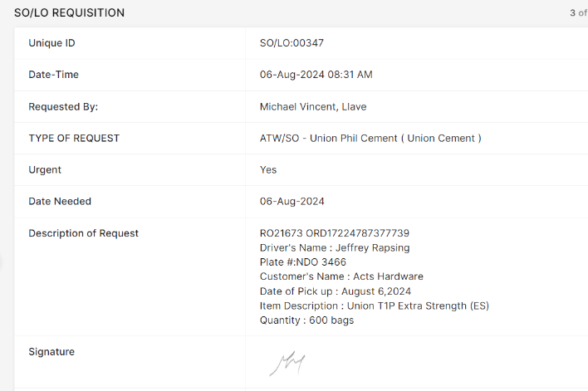Click the plate number NDO 3466 line
Image resolution: width=588 pixels, height=391 pixels.
(x=303, y=262)
